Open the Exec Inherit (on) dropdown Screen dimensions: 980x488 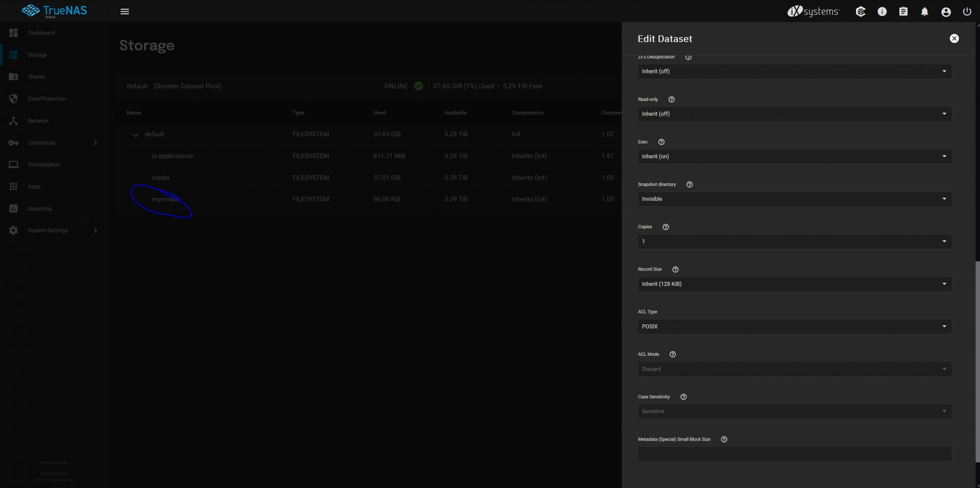coord(794,156)
